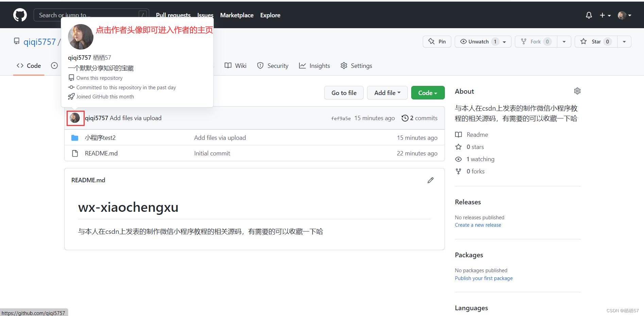Open the plus create-new menu
Screen dimensions: 644x316
click(x=605, y=15)
